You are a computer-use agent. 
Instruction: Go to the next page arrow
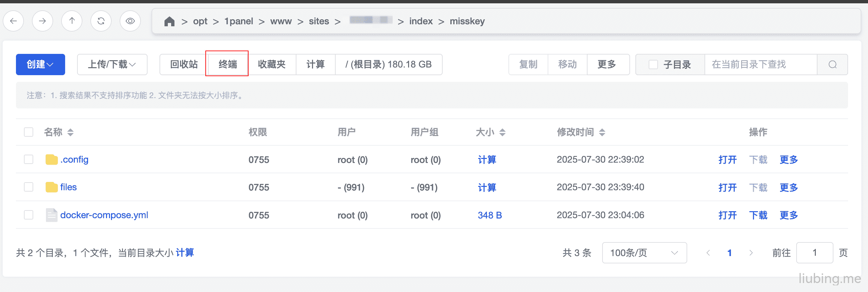751,253
